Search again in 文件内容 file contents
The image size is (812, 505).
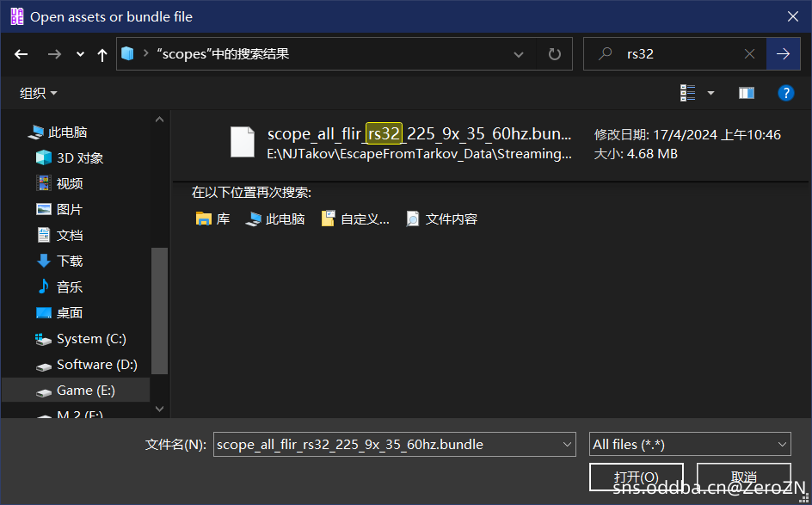[x=442, y=219]
